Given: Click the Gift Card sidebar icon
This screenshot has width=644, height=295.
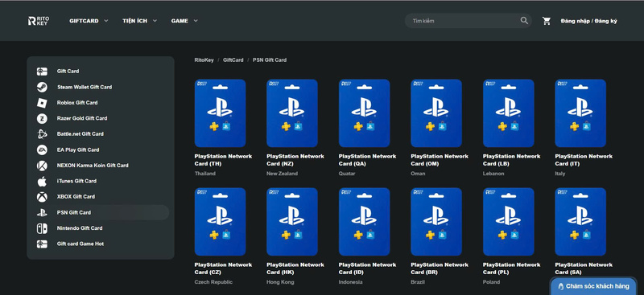Looking at the screenshot, I should (42, 72).
